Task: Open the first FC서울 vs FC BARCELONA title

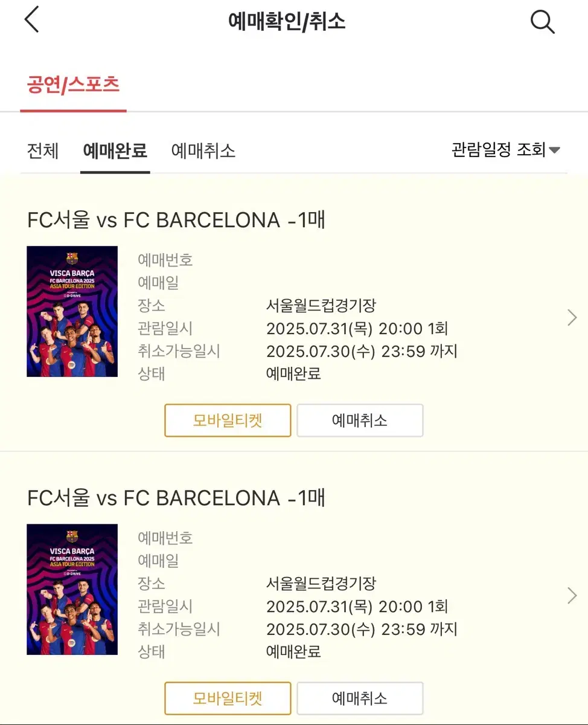Action: tap(176, 220)
